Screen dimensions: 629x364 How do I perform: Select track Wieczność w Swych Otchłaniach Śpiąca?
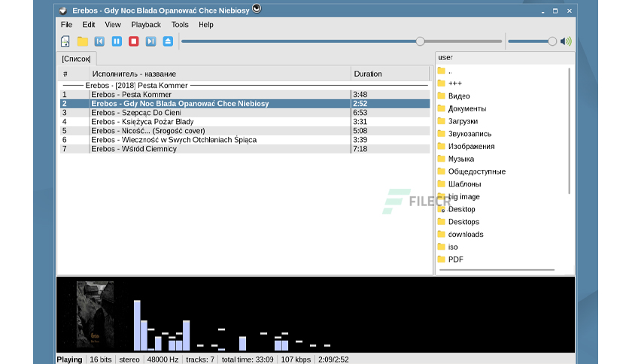245,140
